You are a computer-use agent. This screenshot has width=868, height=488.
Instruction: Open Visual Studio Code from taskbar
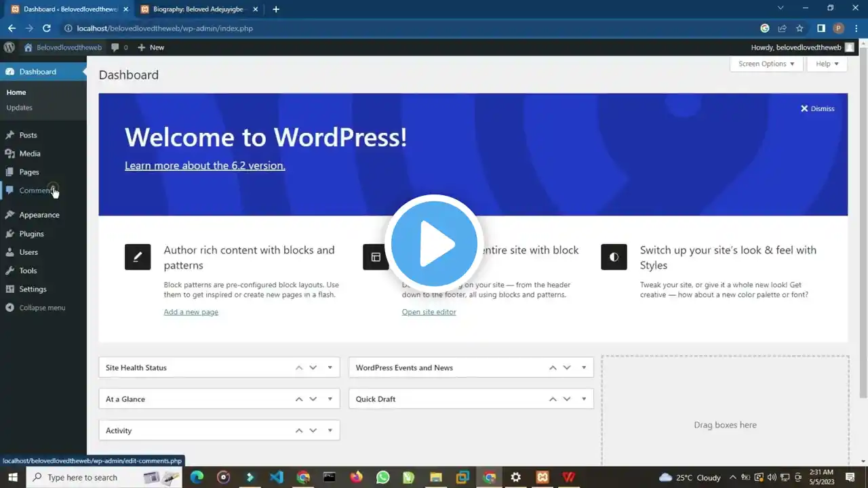coord(277,477)
